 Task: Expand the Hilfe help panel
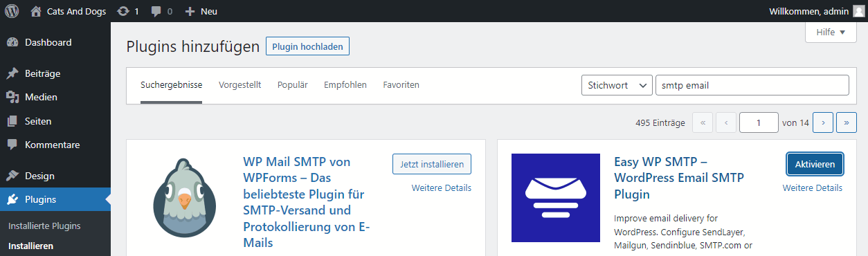(831, 33)
